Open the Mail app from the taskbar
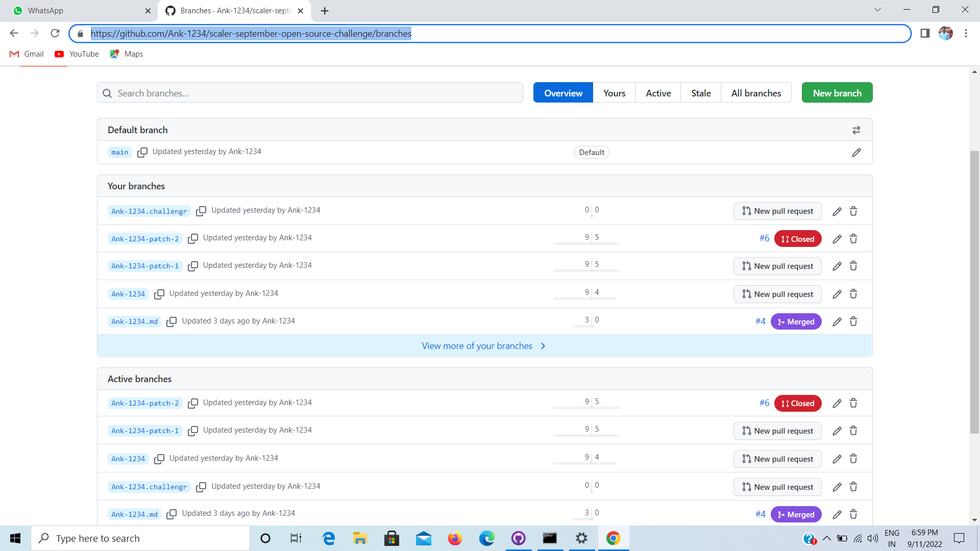Viewport: 980px width, 551px height. [423, 538]
